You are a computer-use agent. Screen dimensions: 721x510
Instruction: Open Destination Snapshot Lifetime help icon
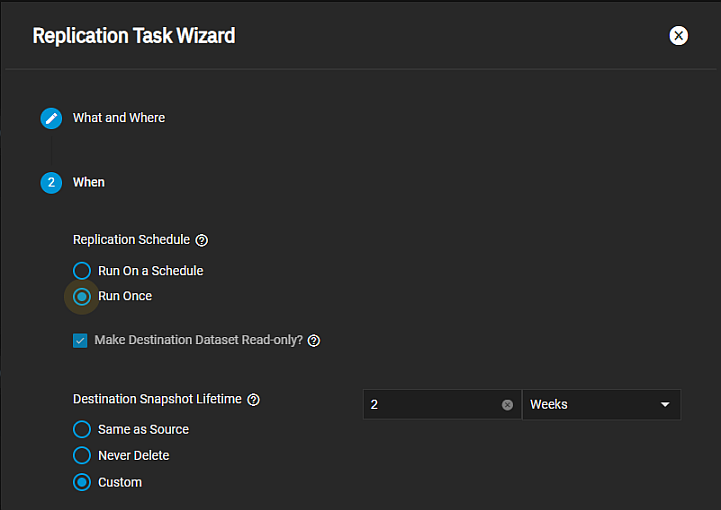click(253, 400)
